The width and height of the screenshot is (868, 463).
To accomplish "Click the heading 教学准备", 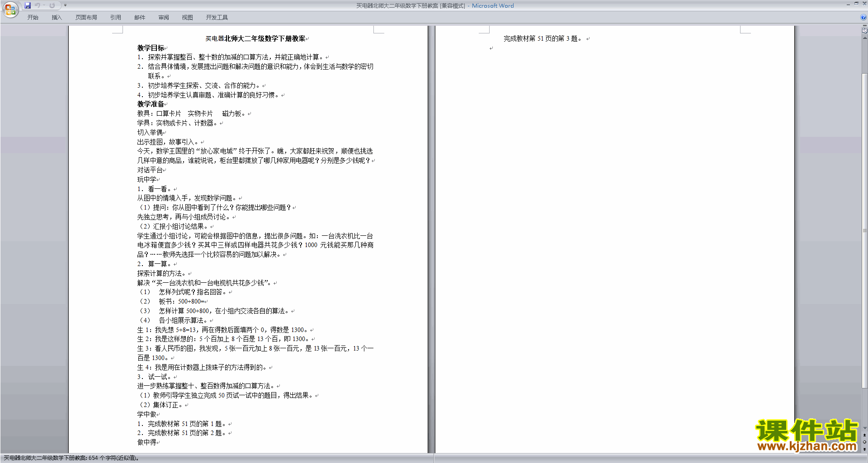I will tap(151, 104).
